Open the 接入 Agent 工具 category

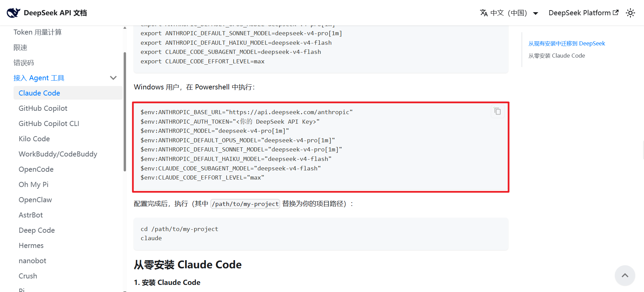(39, 78)
